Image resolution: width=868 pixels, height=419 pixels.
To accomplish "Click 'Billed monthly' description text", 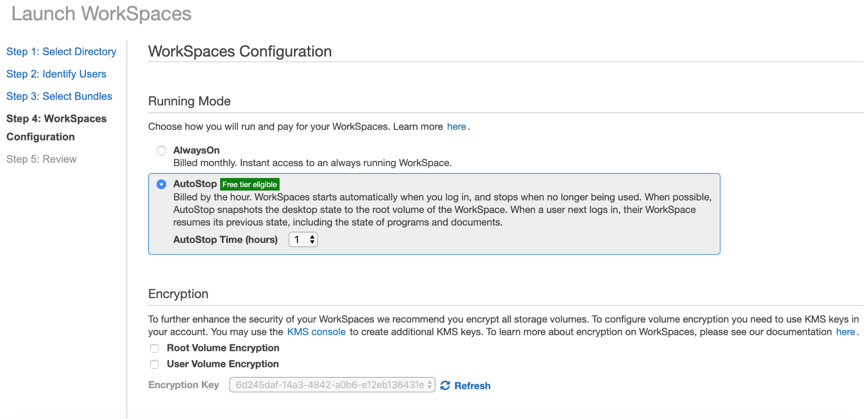I will (x=312, y=163).
